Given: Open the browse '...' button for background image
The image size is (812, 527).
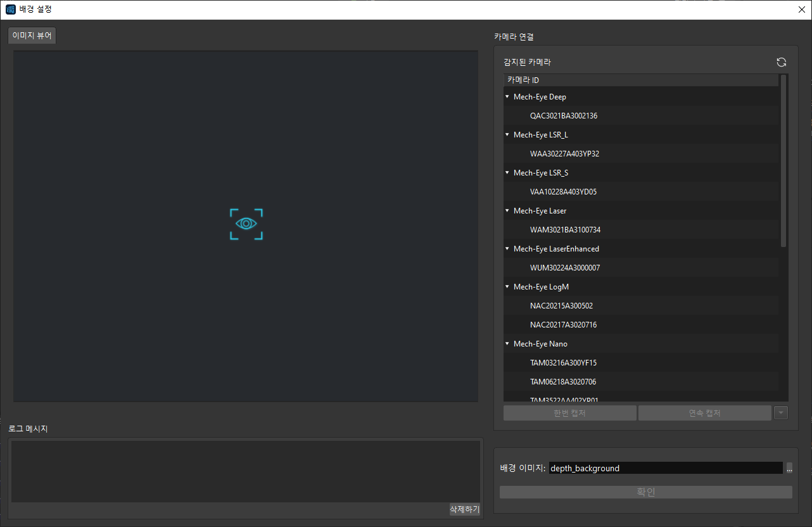Looking at the screenshot, I should point(789,468).
